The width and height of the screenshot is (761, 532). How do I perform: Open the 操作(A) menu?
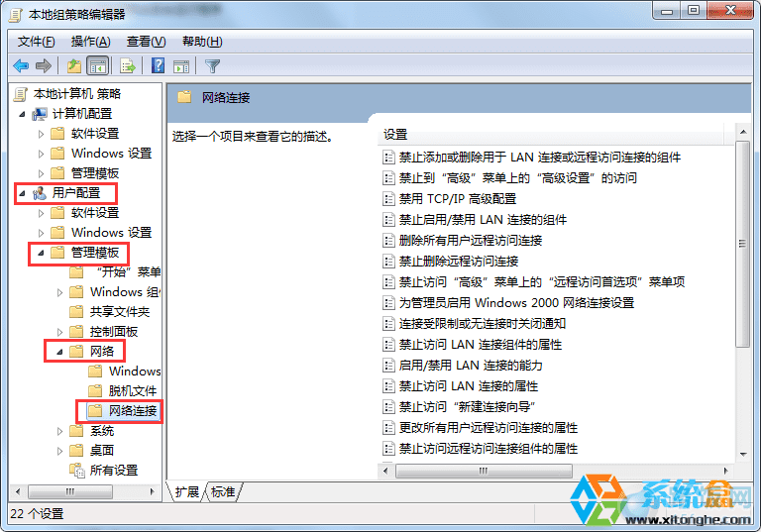pyautogui.click(x=90, y=42)
